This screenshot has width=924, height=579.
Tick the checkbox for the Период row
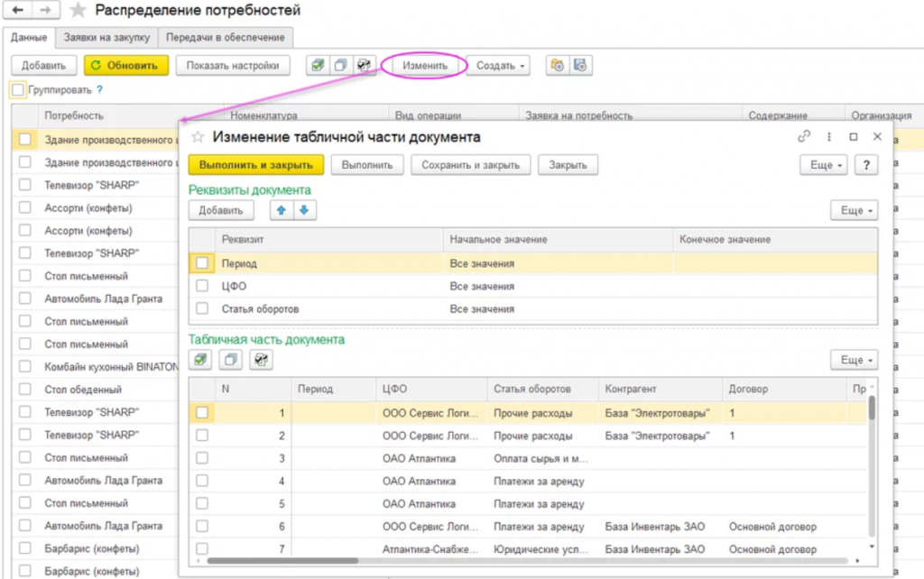coord(202,263)
